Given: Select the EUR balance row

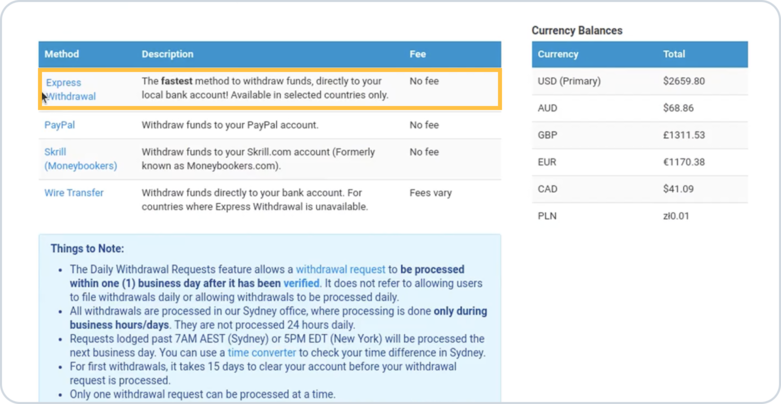Looking at the screenshot, I should coord(640,162).
